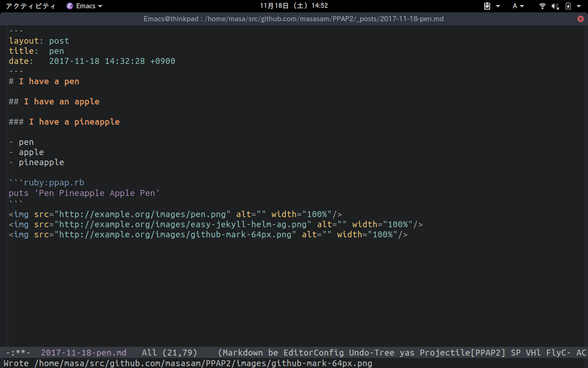Click the Emacs window title bar text

pos(294,19)
